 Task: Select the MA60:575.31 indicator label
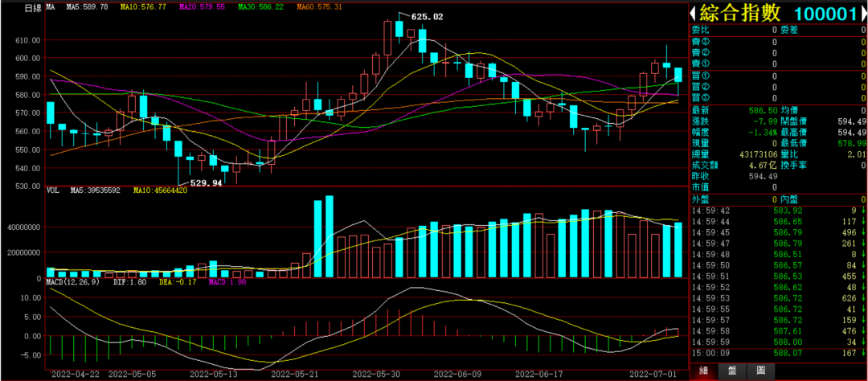(x=320, y=8)
